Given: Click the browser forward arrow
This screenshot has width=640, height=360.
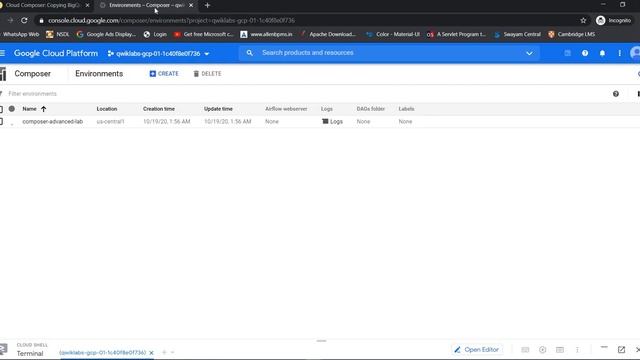Looking at the screenshot, I should (x=10, y=20).
